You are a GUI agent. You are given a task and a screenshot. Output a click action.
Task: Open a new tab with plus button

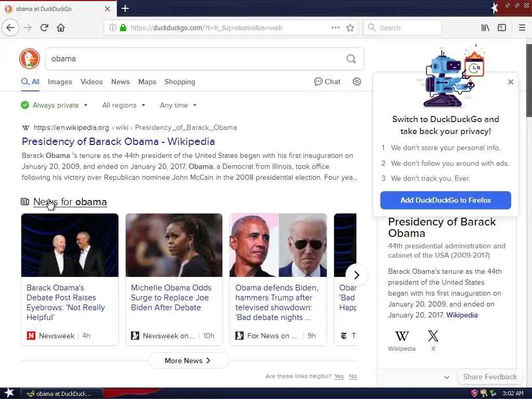(x=125, y=8)
